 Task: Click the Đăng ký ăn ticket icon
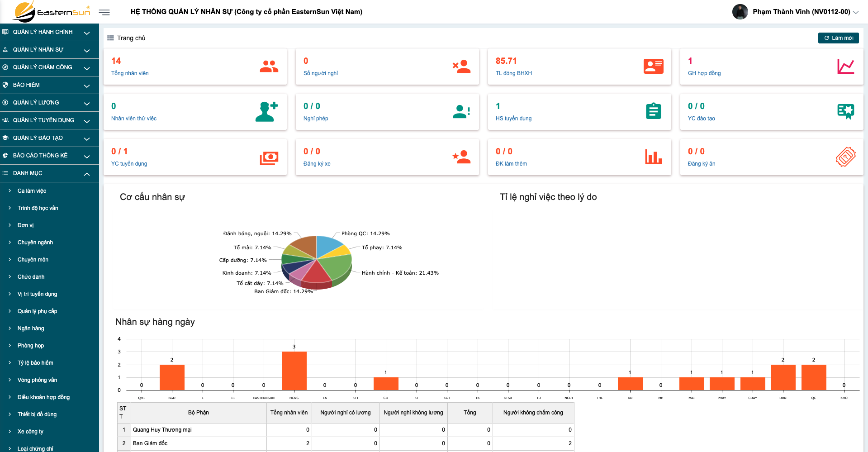(x=845, y=157)
